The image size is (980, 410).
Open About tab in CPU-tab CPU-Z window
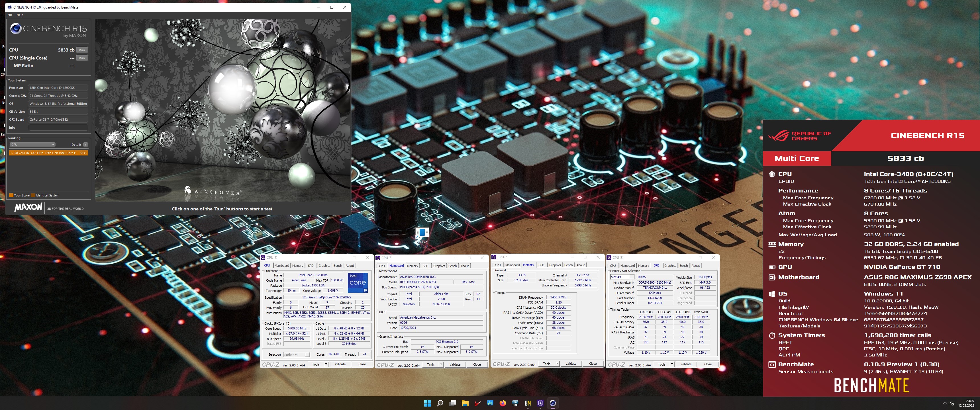[x=350, y=265]
